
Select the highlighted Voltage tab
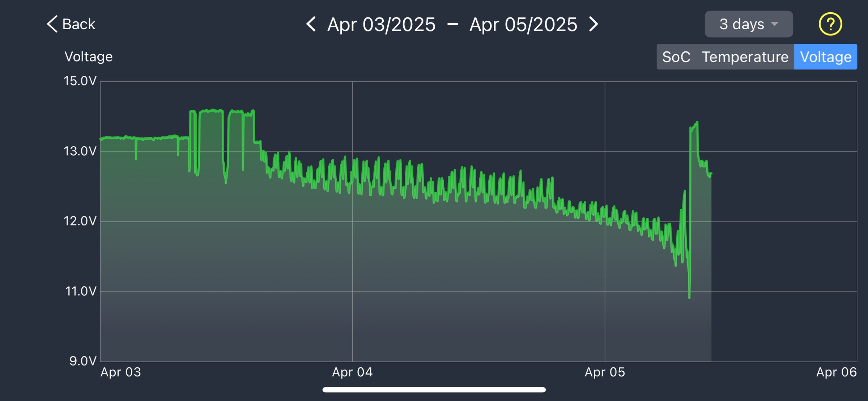[826, 57]
